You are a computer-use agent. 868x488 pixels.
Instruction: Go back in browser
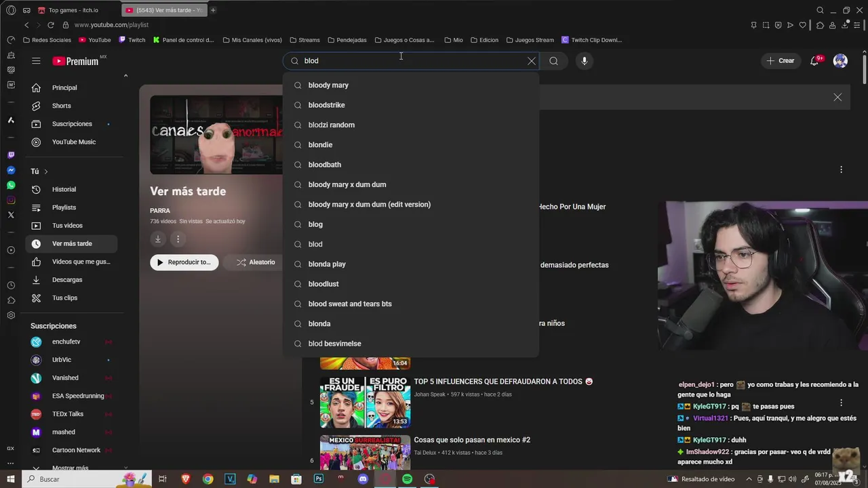click(26, 25)
